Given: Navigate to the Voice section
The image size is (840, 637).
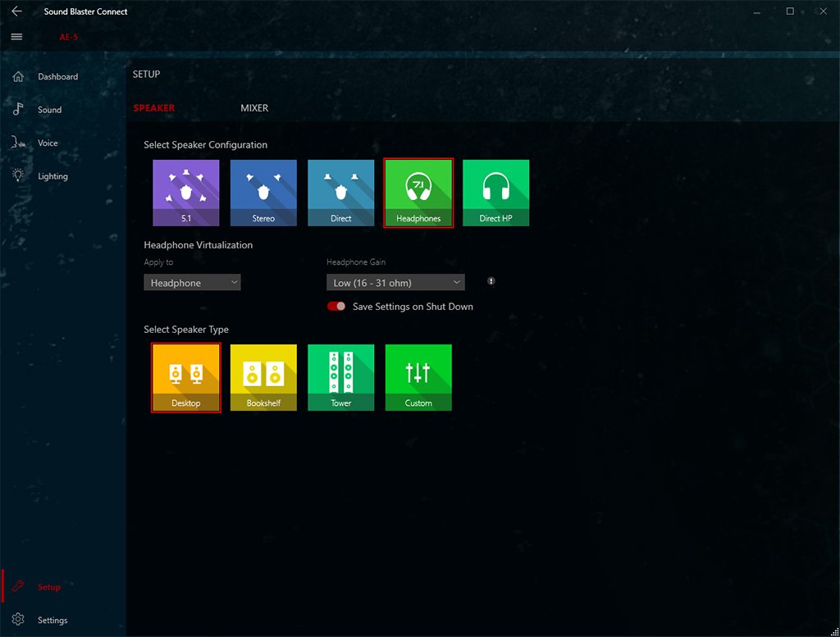Looking at the screenshot, I should tap(48, 143).
